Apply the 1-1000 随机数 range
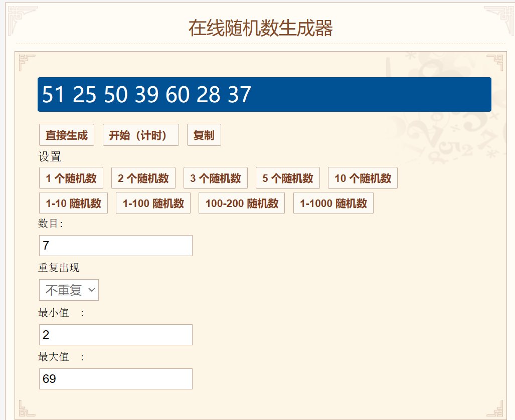The width and height of the screenshot is (515, 420). [x=333, y=203]
